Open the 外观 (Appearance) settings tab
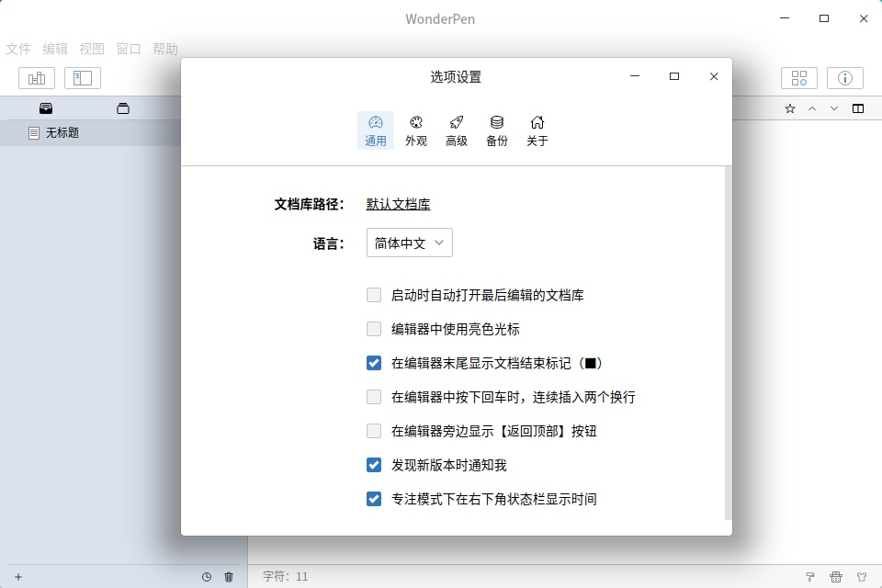Screen dimensions: 882x588 click(416, 130)
